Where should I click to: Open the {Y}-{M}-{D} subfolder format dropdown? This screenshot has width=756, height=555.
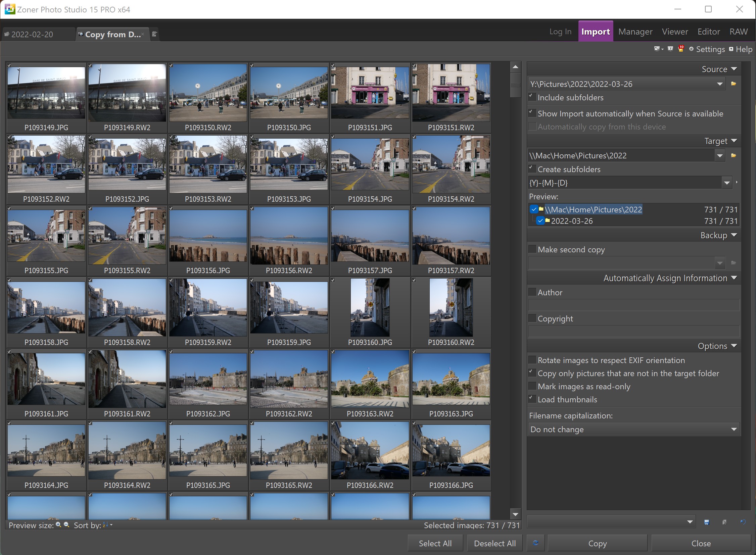tap(727, 183)
